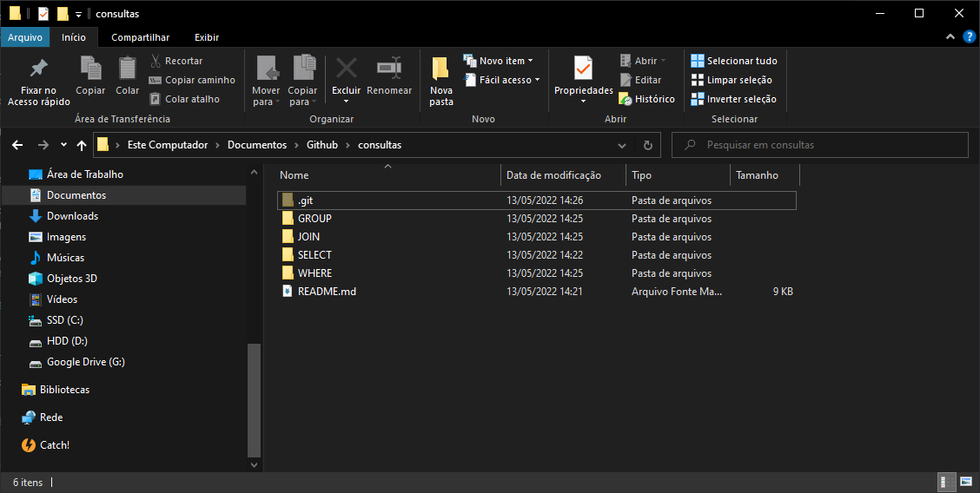Click Editar in the Abrir group
This screenshot has height=493, width=980.
[x=640, y=80]
